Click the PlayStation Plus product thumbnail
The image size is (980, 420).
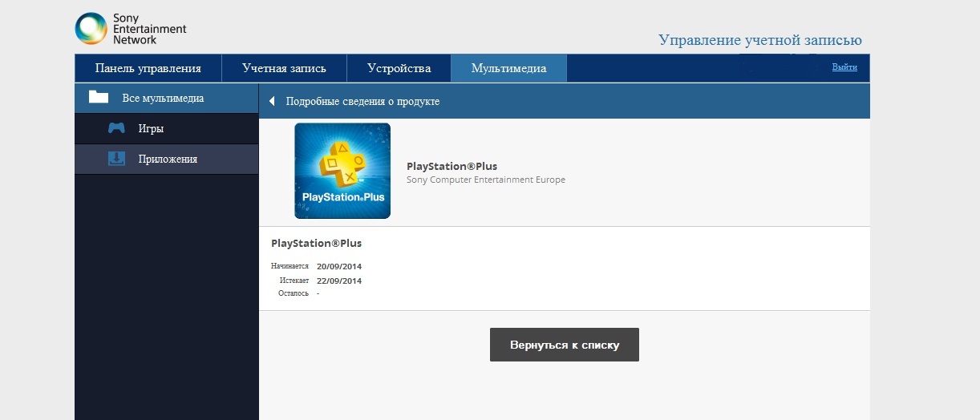coord(342,171)
